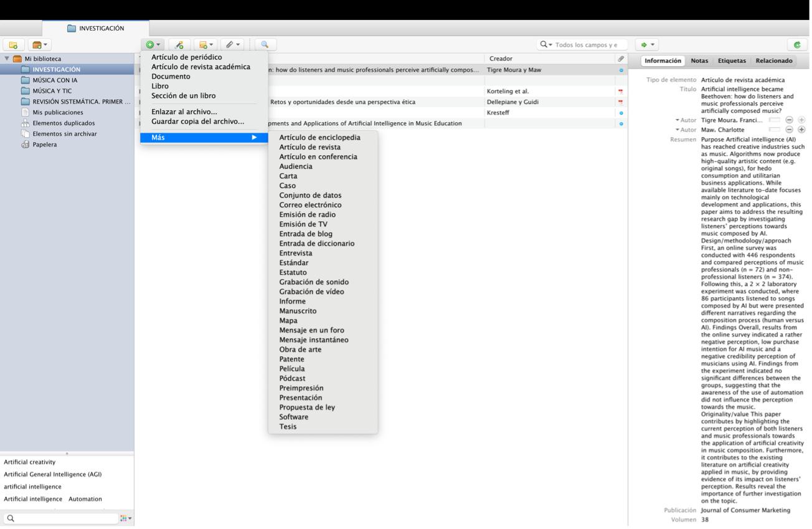Add author after Maw, Charlotte with plus

(x=801, y=130)
